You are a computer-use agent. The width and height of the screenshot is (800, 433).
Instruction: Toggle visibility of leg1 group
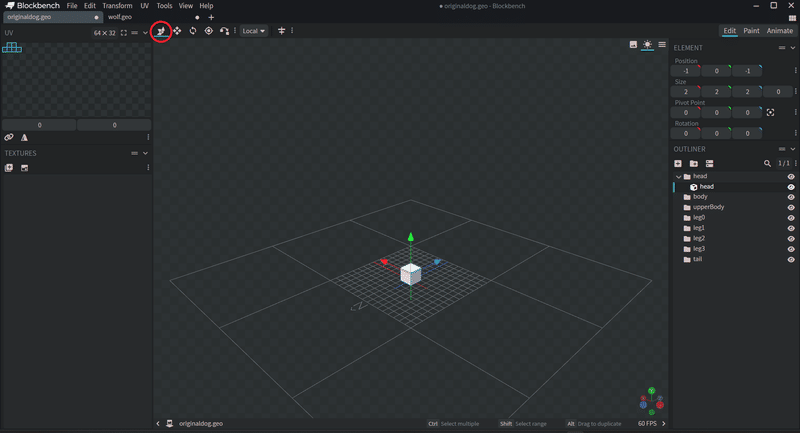pos(791,228)
